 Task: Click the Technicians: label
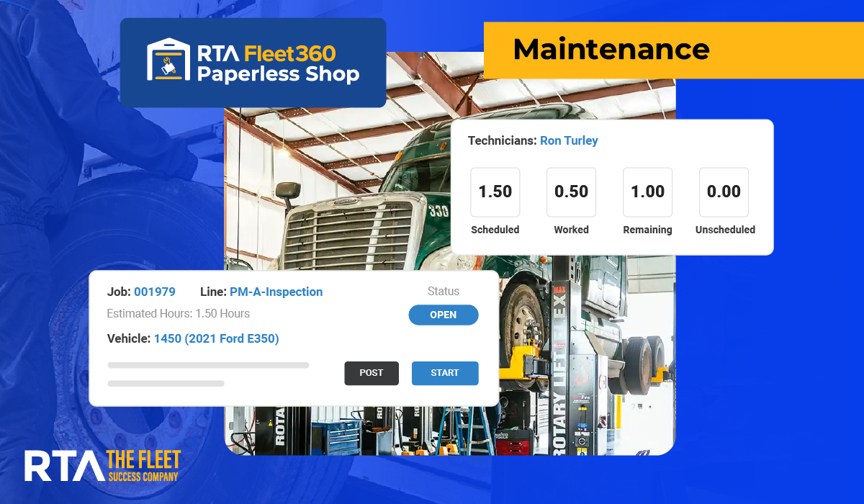[503, 140]
